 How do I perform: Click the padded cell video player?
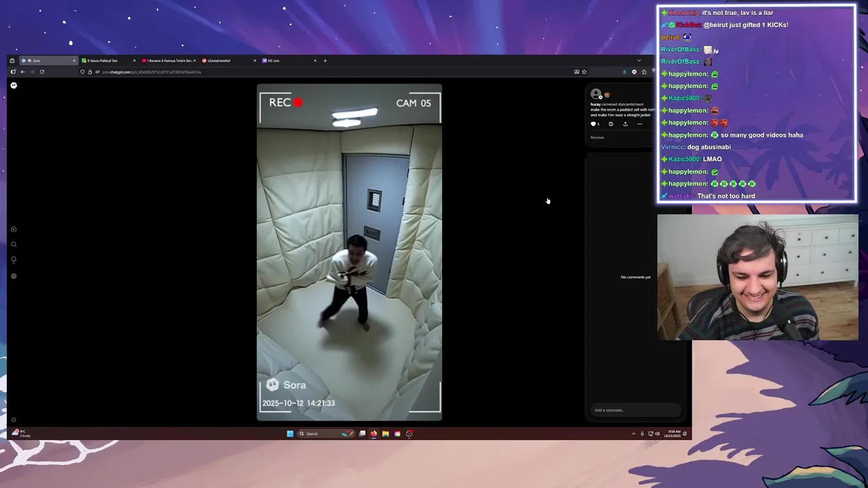pyautogui.click(x=349, y=252)
